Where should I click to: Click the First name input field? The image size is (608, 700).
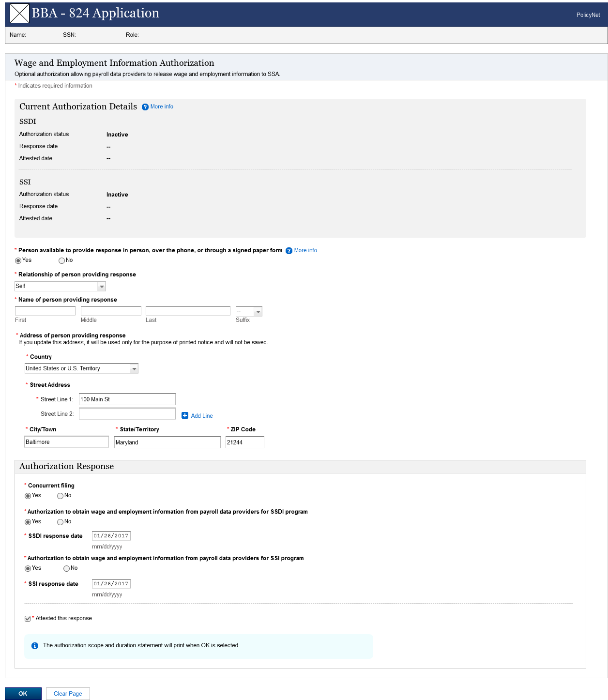[x=45, y=311]
